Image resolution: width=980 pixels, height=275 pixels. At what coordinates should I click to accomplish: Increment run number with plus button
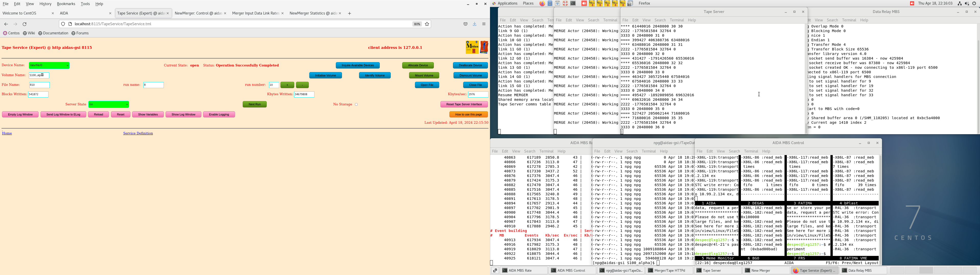287,85
